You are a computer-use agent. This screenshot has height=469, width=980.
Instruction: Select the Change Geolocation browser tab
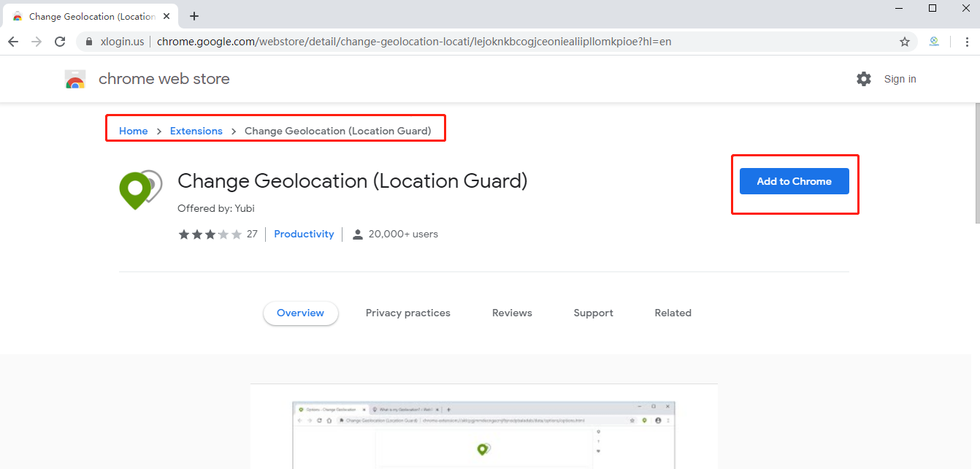pyautogui.click(x=91, y=16)
